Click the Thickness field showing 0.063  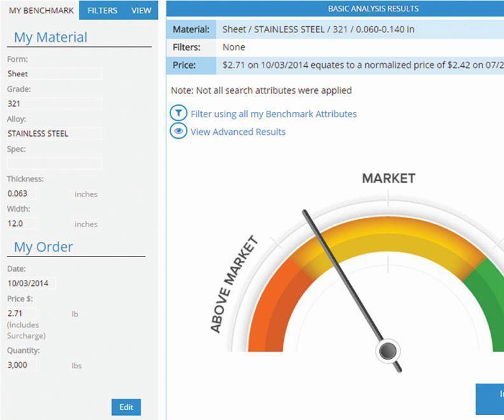coord(22,193)
